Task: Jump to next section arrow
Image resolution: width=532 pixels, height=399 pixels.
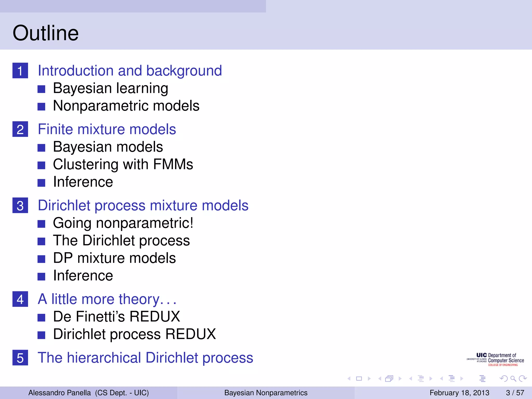Action: (x=462, y=378)
